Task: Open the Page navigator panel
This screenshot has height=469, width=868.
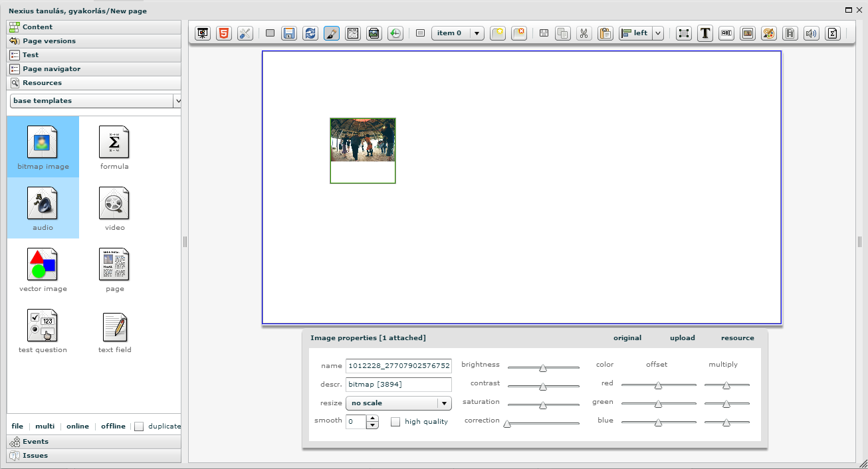Action: click(x=51, y=69)
